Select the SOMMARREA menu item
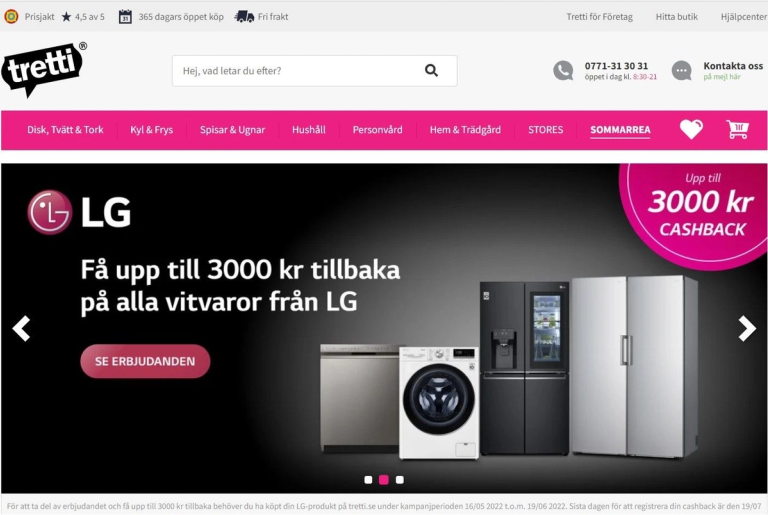Viewport: 768px width, 515px height. 620,130
